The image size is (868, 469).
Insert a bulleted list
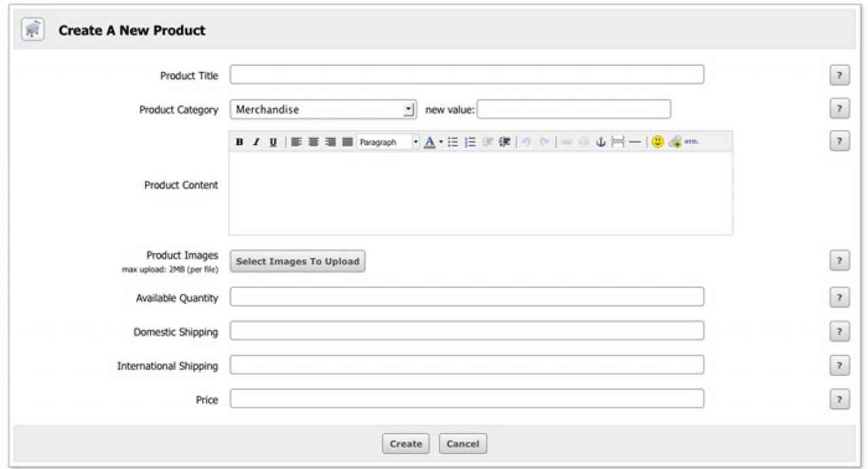(453, 142)
